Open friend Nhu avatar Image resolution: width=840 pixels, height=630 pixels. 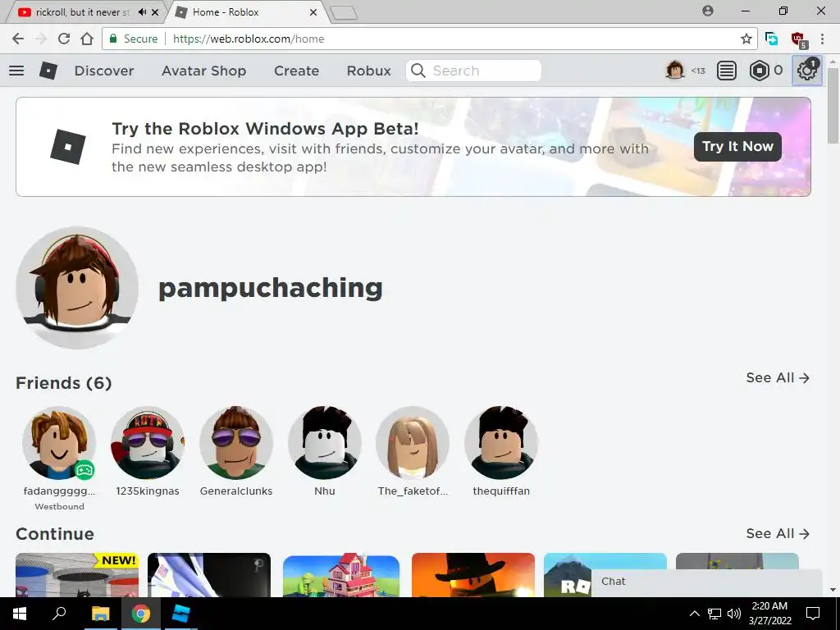(x=325, y=442)
